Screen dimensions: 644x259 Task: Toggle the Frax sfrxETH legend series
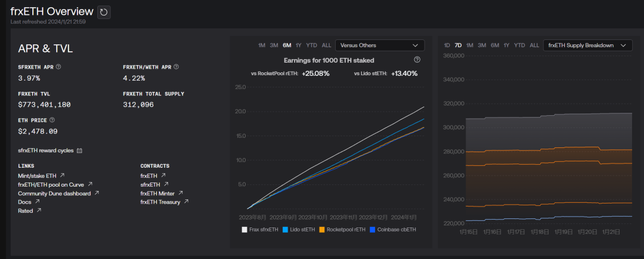click(260, 230)
